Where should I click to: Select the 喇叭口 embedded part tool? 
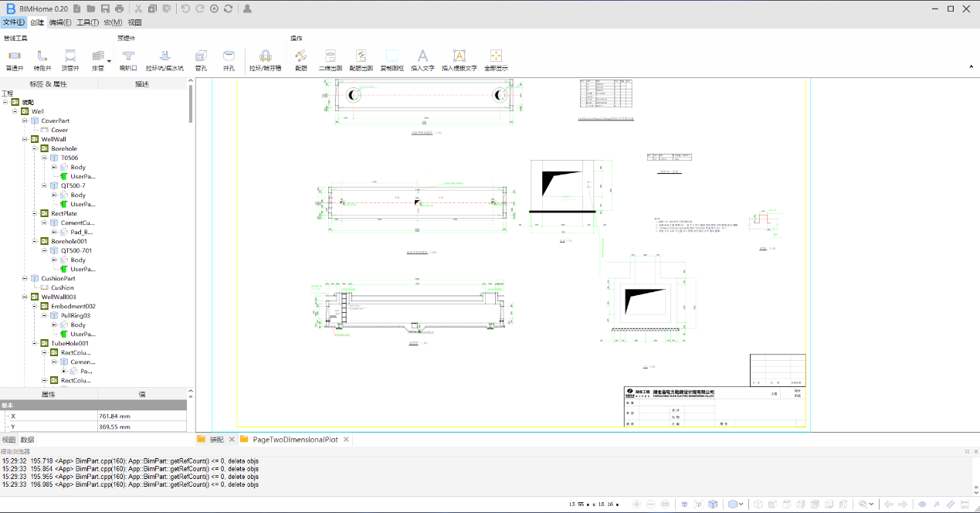pos(128,61)
